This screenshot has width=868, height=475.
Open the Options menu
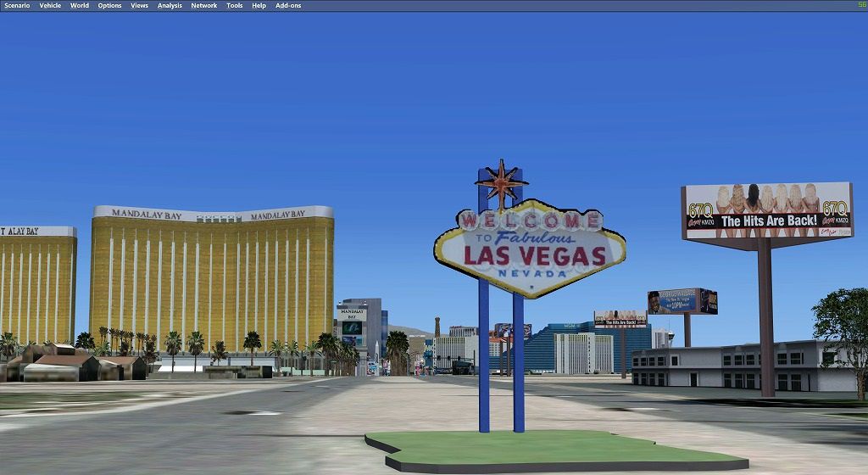[109, 6]
